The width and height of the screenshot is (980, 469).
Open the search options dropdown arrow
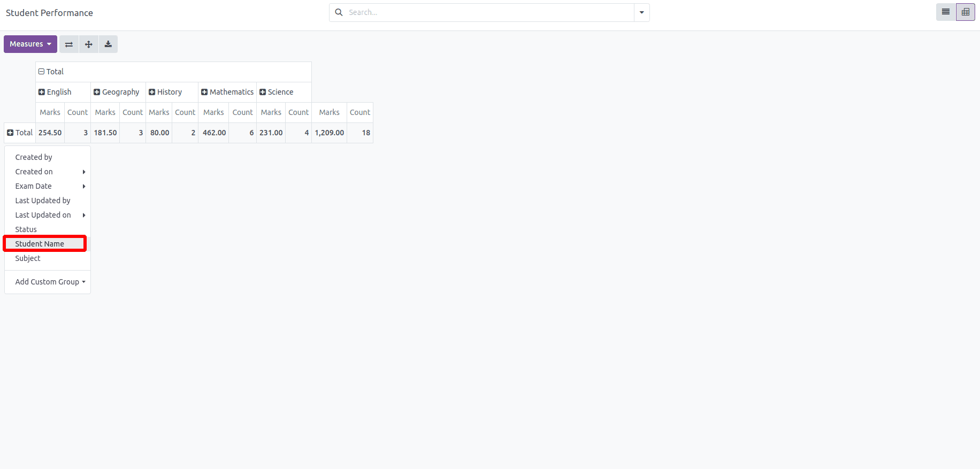[641, 12]
